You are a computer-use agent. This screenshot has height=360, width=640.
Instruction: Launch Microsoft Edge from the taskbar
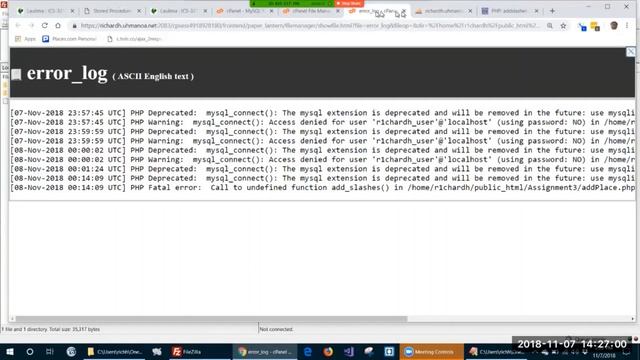click(308, 352)
